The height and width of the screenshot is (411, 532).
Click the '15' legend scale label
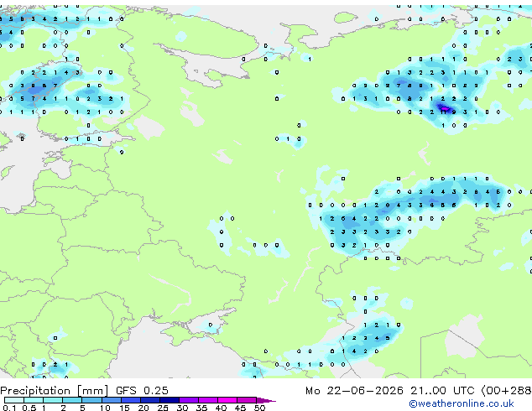[x=124, y=408]
